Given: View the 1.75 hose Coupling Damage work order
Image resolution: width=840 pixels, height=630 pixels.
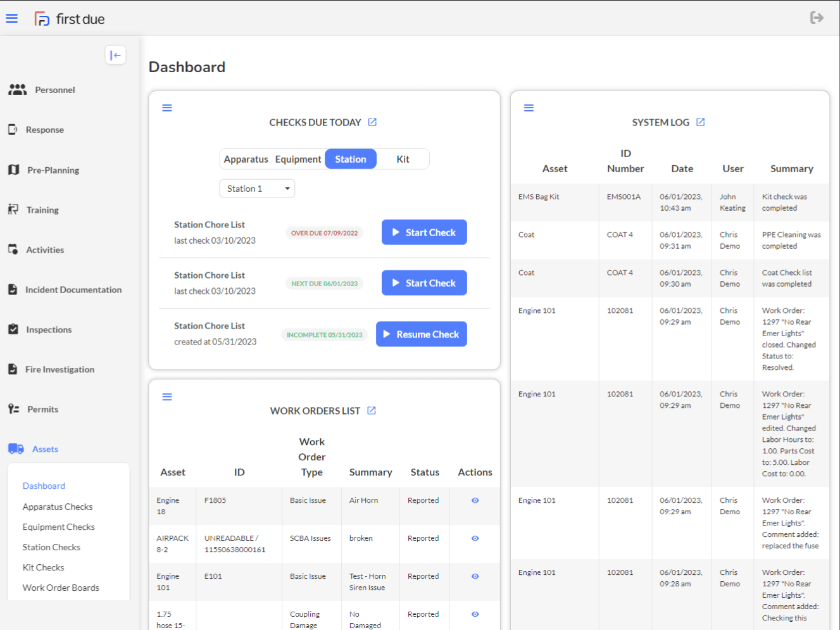Looking at the screenshot, I should [x=475, y=614].
